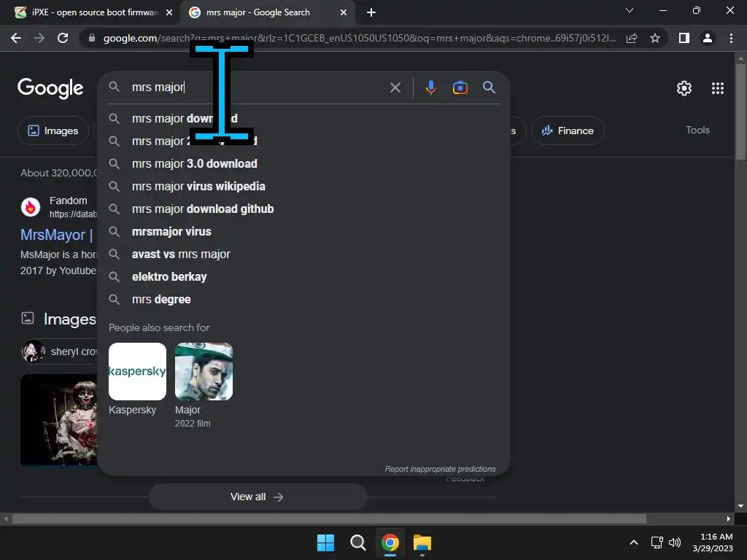Choose suggestion mrs degree
This screenshot has width=747, height=560.
point(304,300)
